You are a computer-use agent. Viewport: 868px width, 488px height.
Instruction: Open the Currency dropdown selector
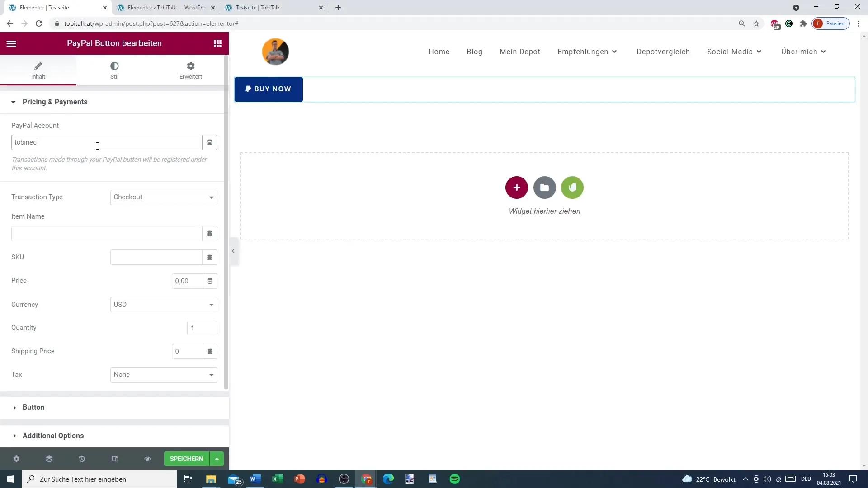164,305
